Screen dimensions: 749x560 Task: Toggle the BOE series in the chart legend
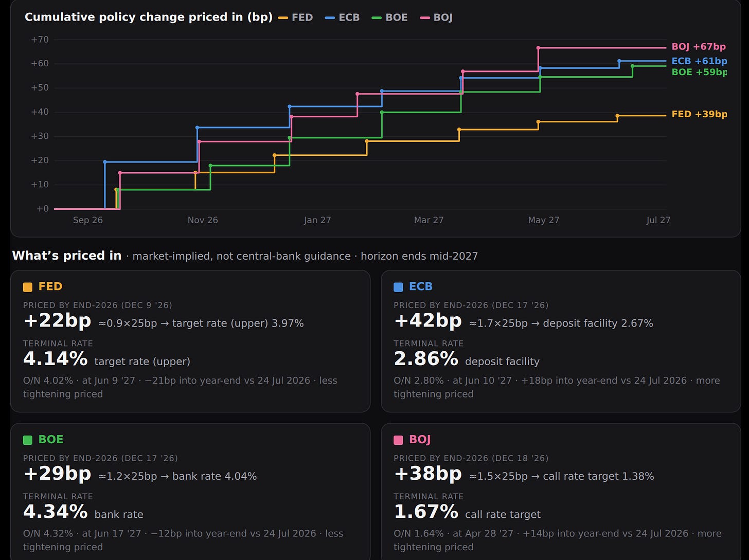click(389, 17)
